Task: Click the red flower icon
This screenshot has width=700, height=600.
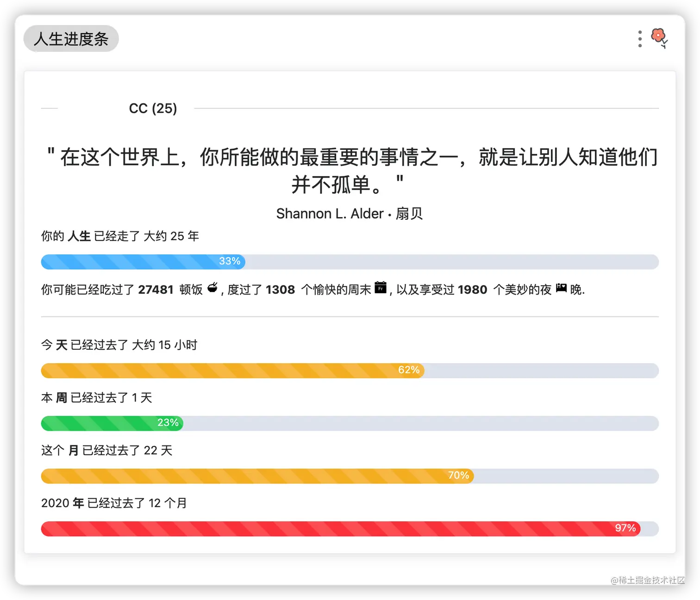Action: [659, 38]
